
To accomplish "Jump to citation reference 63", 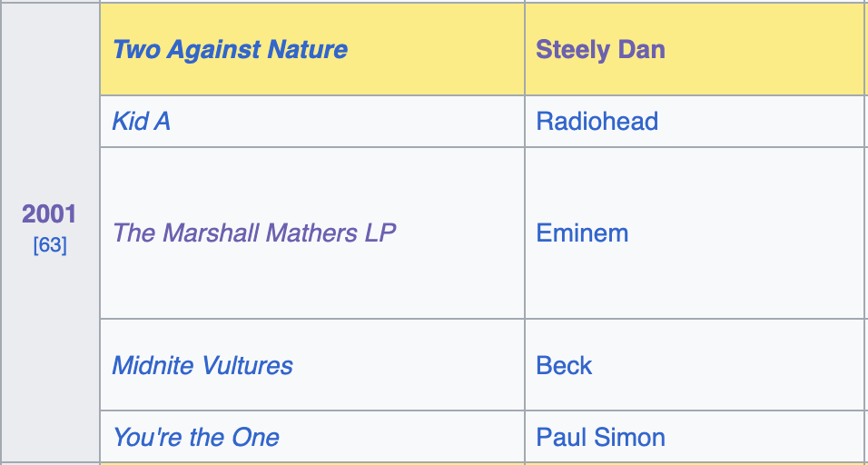I will point(50,245).
